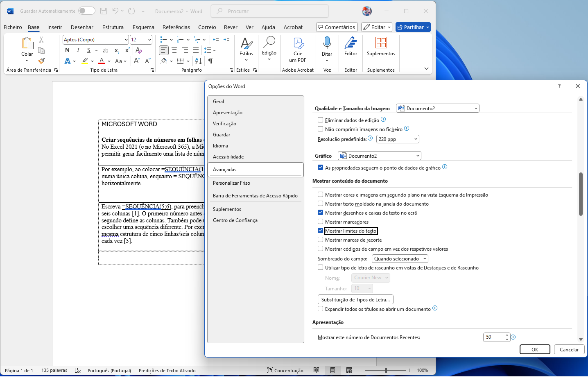
Task: Open the Estilos styles gallery icon
Action: [246, 43]
